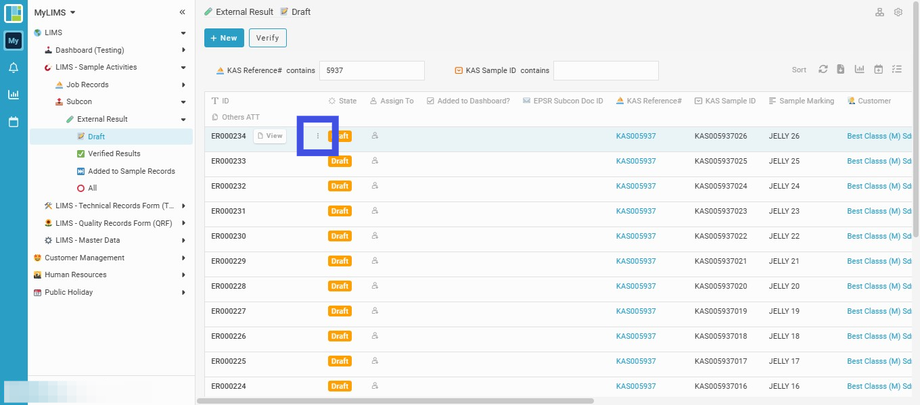The height and width of the screenshot is (405, 920).
Task: Open Verified Results in the sidebar
Action: 114,154
